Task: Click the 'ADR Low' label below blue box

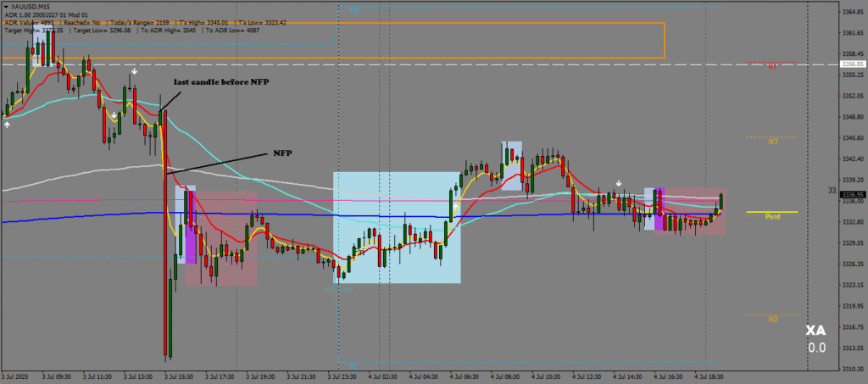Action: click(338, 288)
